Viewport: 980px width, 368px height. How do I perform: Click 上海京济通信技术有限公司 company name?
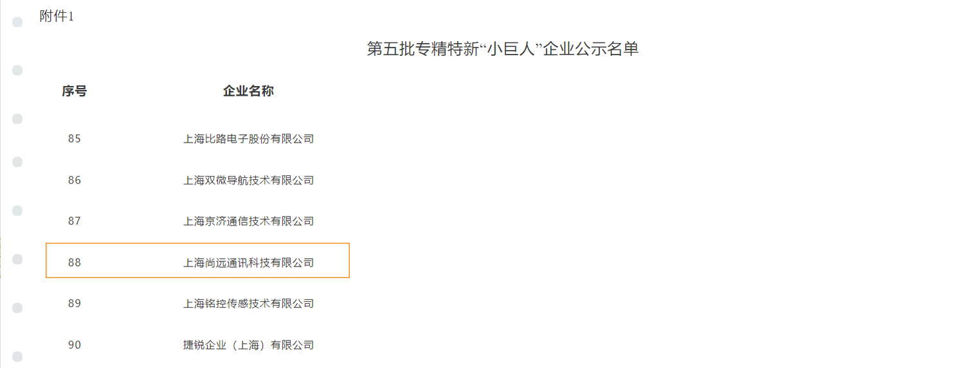249,222
